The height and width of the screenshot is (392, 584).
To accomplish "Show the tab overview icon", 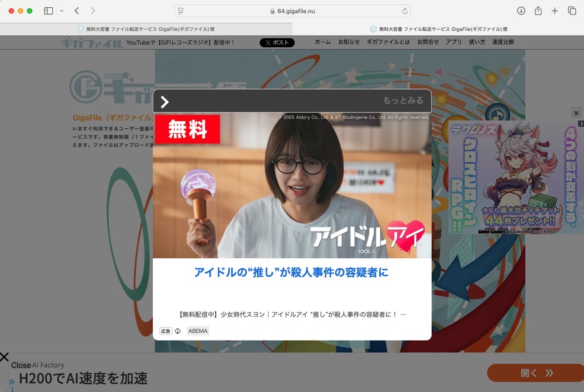I will 572,11.
